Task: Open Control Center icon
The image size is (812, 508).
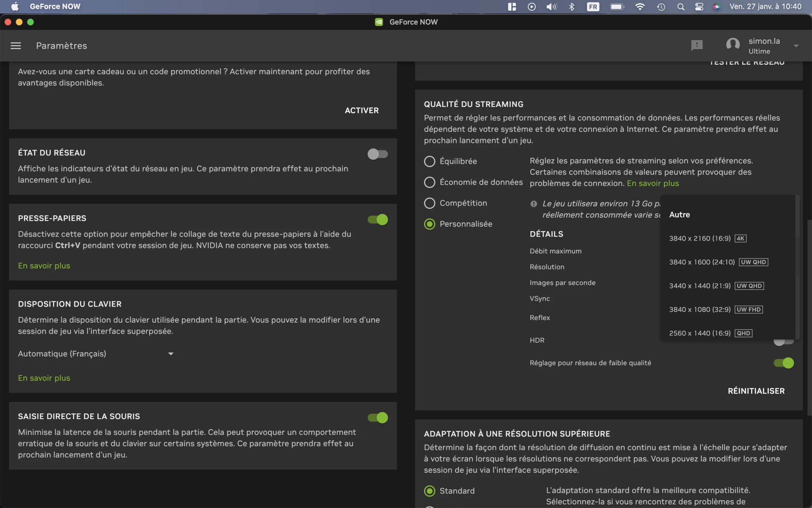Action: click(x=699, y=6)
